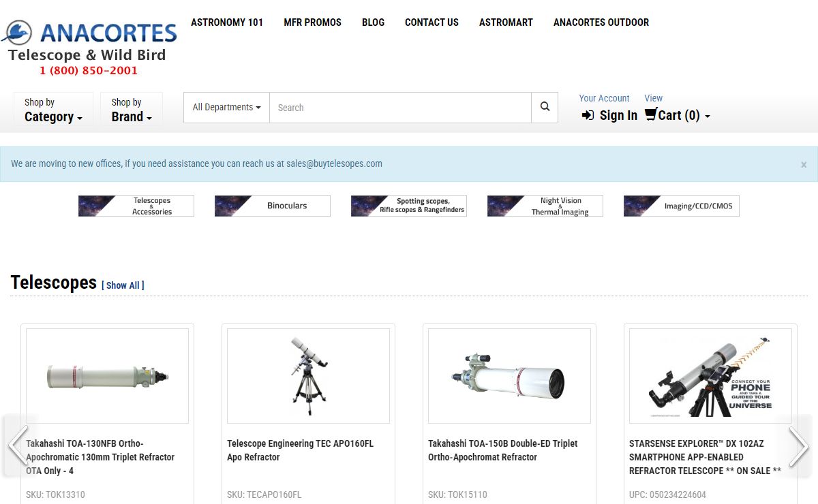Click Takahashi TOA-150B product image
The width and height of the screenshot is (818, 504).
click(509, 376)
